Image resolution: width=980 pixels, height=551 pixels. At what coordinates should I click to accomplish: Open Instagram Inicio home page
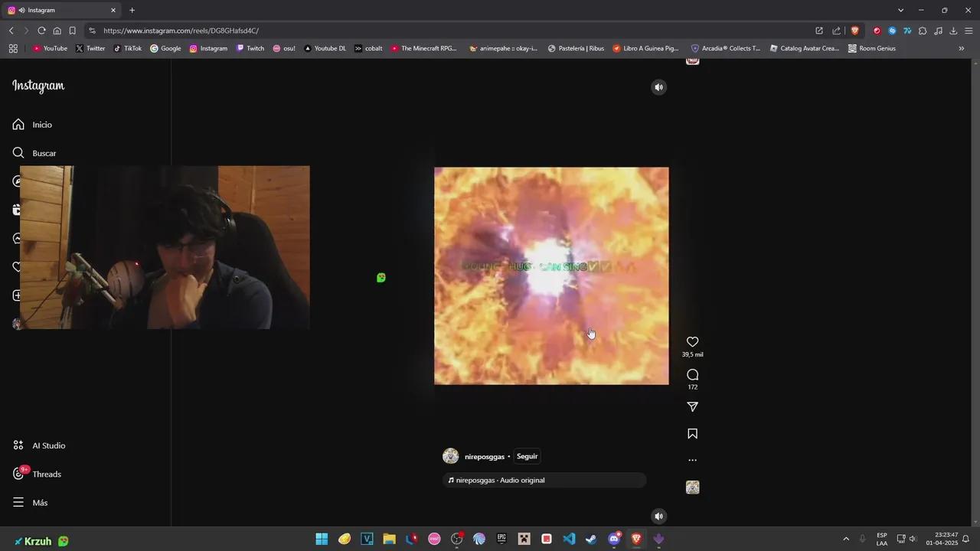coord(42,125)
